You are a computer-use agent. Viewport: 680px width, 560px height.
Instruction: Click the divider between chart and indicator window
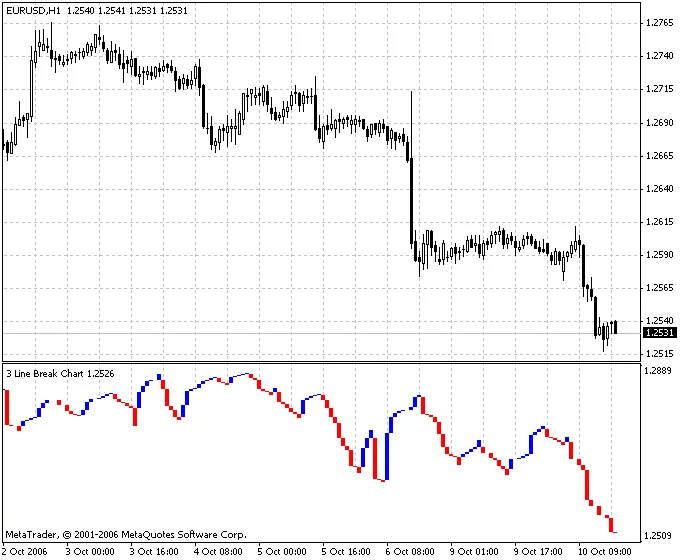320,362
